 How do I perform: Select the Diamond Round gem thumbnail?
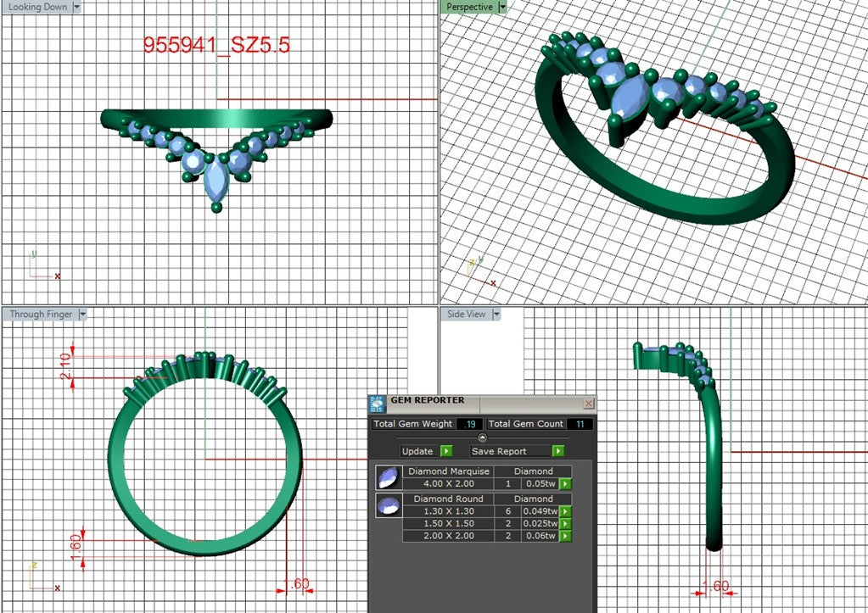coord(389,505)
